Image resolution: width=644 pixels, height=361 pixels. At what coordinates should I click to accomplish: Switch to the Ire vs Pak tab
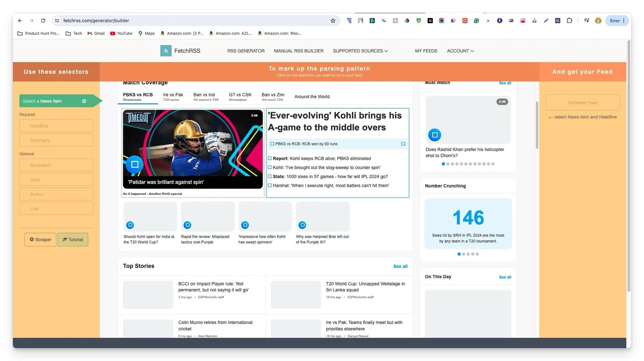173,97
